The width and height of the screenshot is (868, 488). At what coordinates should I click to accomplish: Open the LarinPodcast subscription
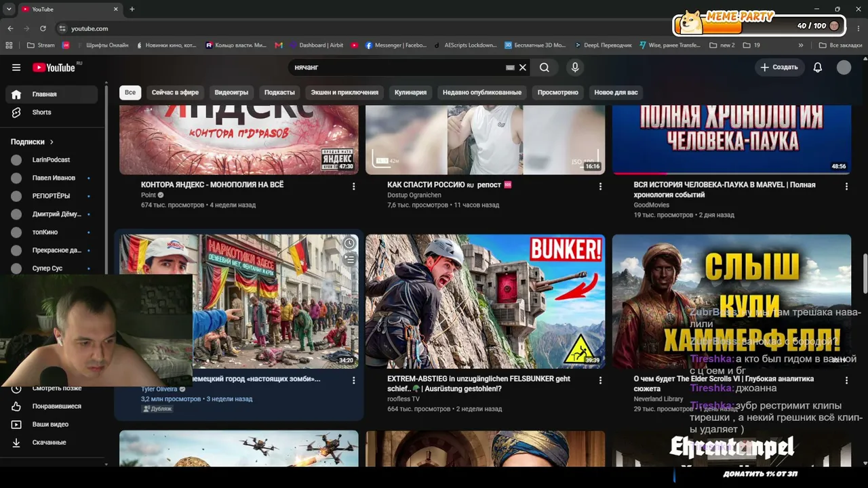tap(52, 160)
